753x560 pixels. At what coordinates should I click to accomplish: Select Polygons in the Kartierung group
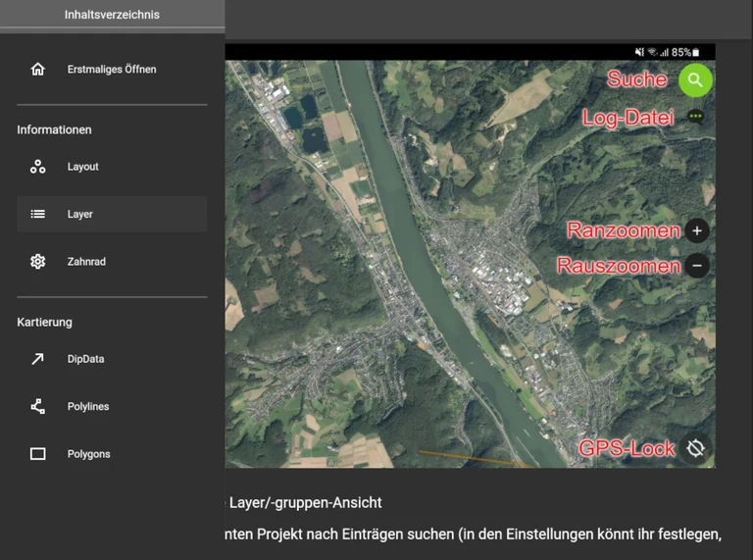point(88,454)
